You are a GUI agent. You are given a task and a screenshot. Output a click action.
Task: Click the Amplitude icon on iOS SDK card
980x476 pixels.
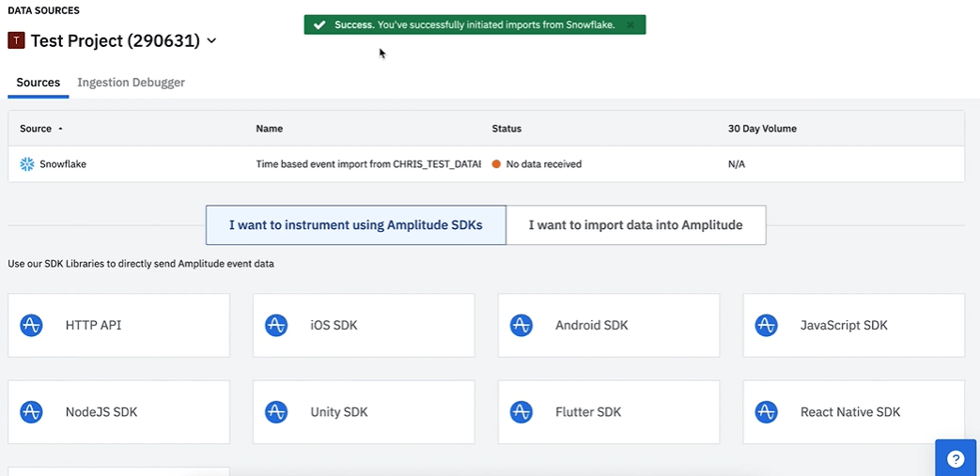(x=276, y=326)
